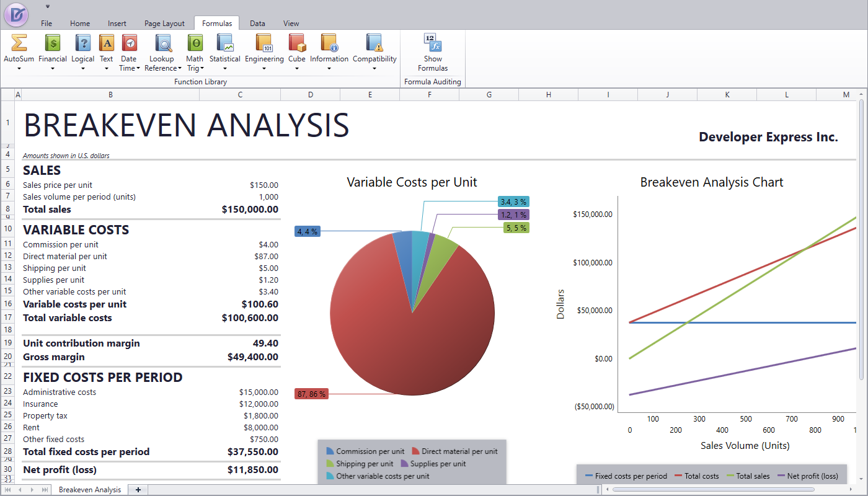Click the horizontal scrollbar at the bottom
The width and height of the screenshot is (868, 496).
coord(713,490)
